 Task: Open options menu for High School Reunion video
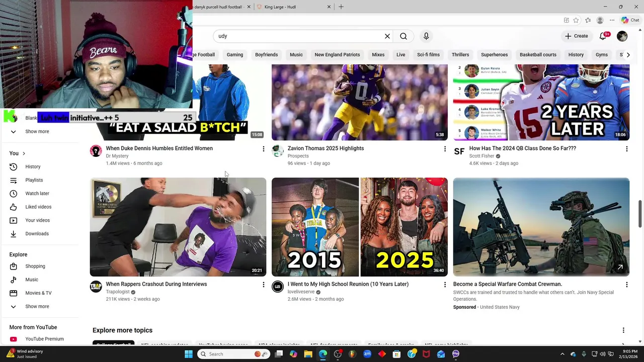pos(445,285)
